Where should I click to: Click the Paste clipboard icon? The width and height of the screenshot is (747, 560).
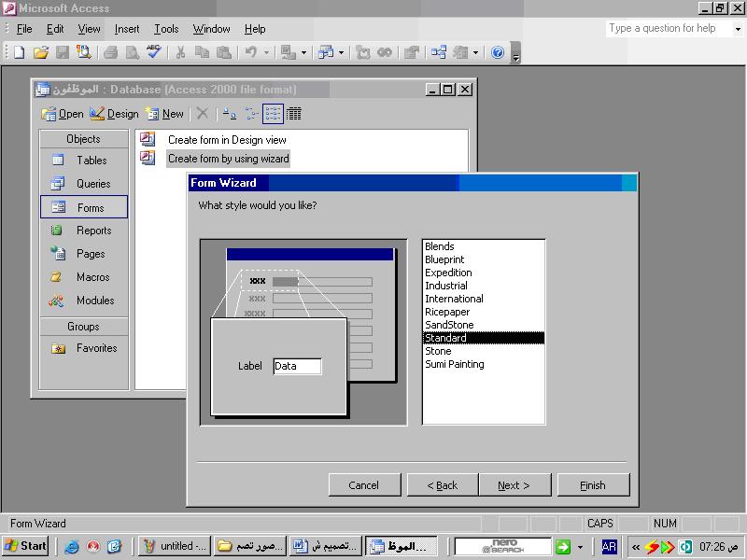[x=224, y=52]
